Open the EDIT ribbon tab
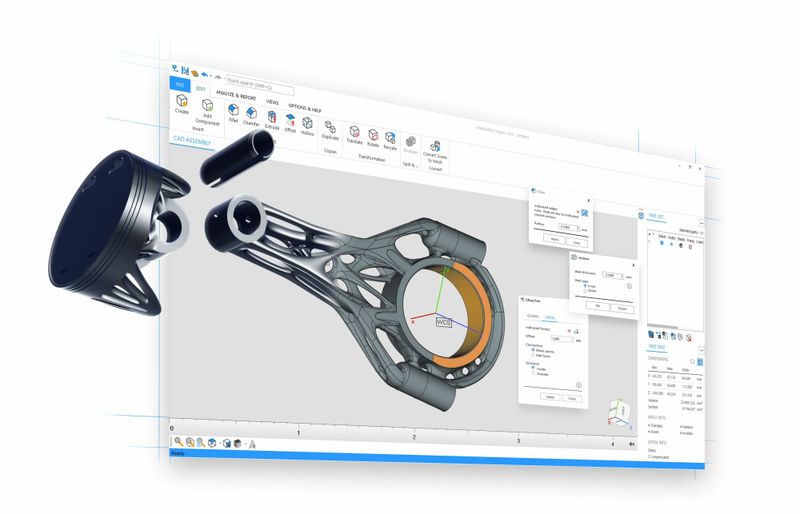Image resolution: width=800 pixels, height=514 pixels. click(201, 88)
